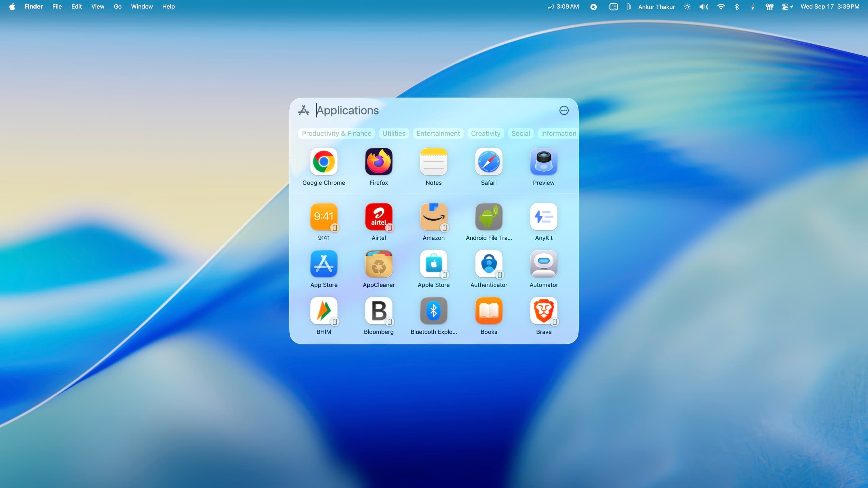This screenshot has height=488, width=868.
Task: Launch Firefox
Action: 378,162
